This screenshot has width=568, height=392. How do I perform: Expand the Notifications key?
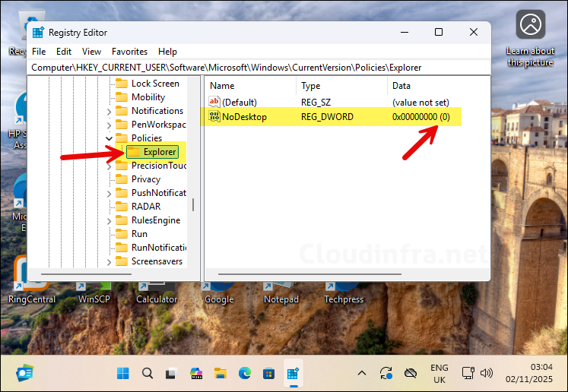(x=109, y=112)
